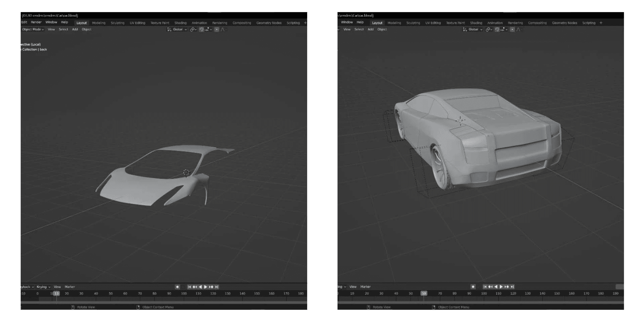The image size is (644, 323).
Task: Click frame 100 on the right timeline ruler
Action: (x=484, y=293)
